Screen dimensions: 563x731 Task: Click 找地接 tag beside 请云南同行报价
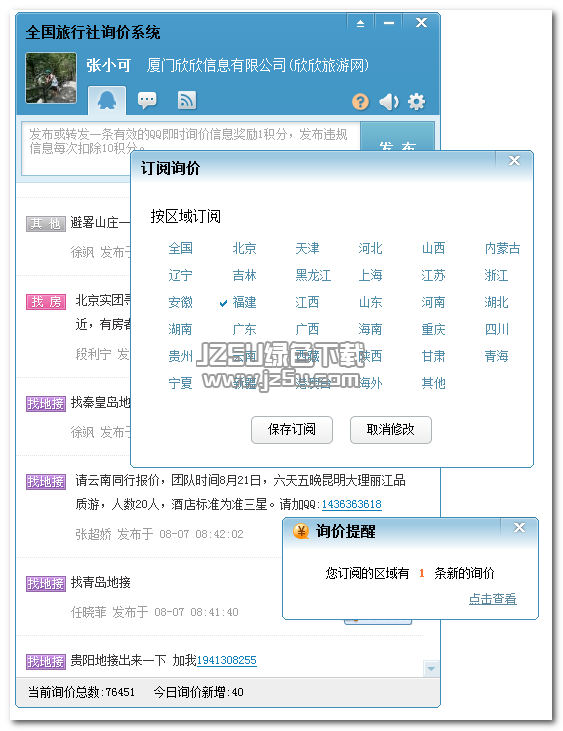[x=46, y=482]
